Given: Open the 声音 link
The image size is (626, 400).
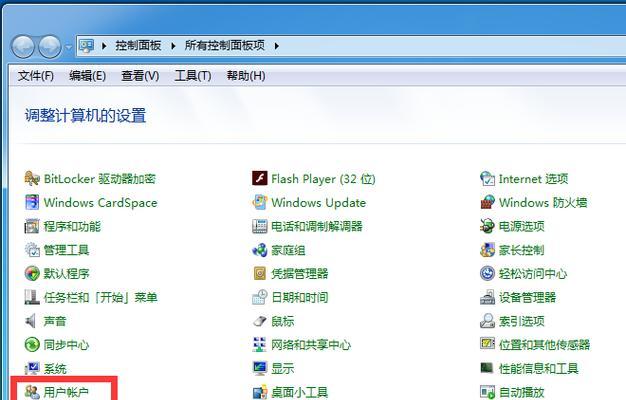Looking at the screenshot, I should point(55,321).
